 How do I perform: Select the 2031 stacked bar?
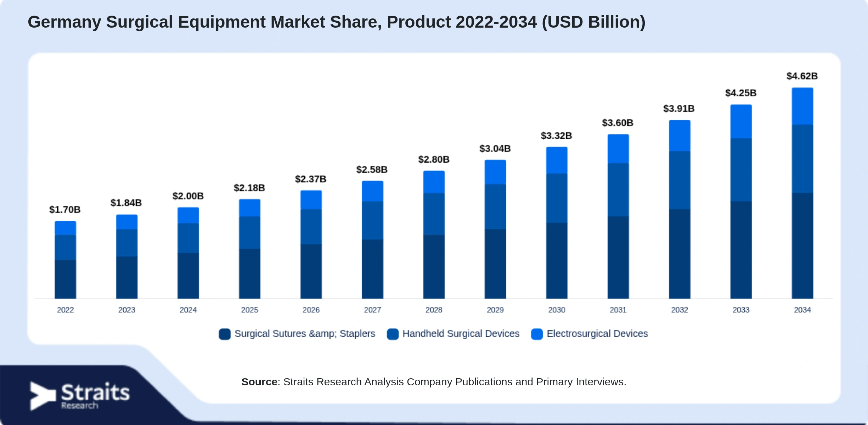618,216
